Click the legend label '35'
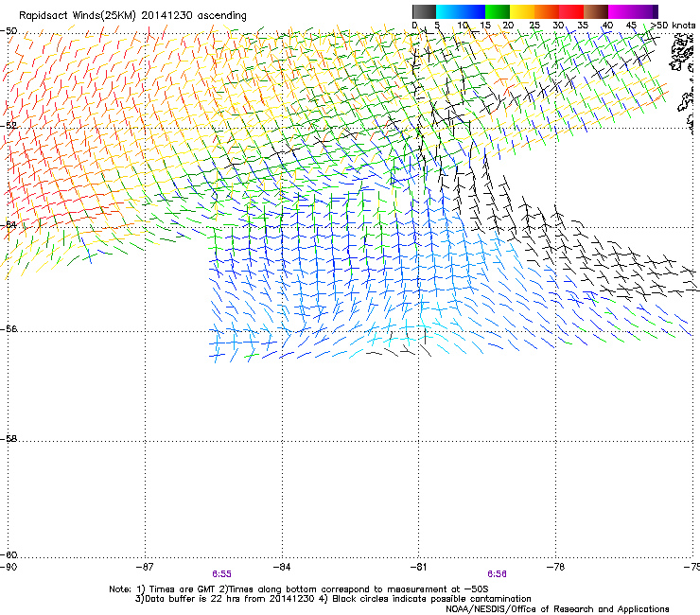700x615 pixels. [583, 26]
